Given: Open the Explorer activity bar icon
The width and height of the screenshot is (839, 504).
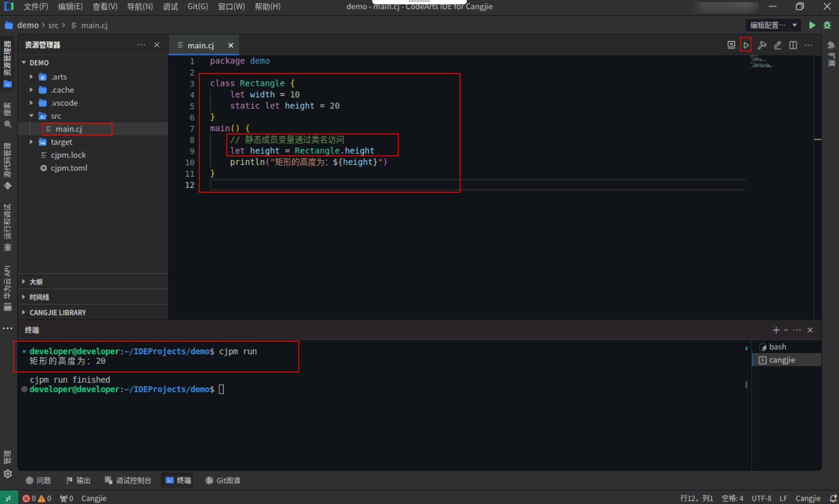Looking at the screenshot, I should 7,64.
